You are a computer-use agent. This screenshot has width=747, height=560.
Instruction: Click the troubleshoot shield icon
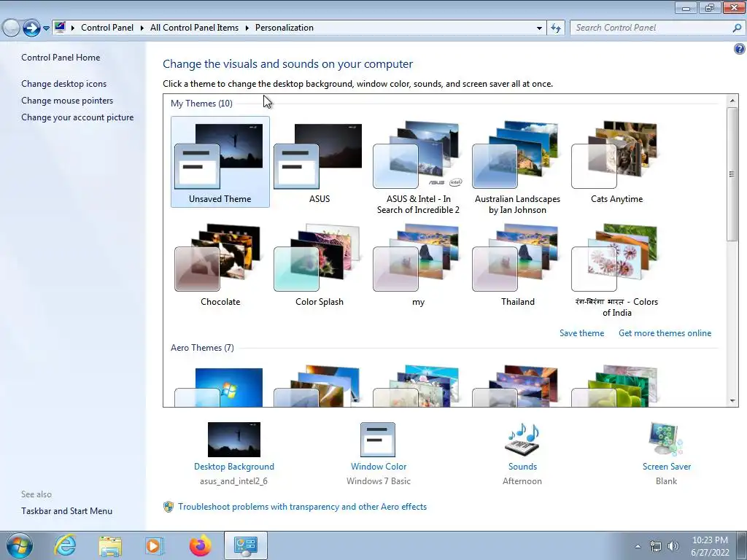pos(169,507)
